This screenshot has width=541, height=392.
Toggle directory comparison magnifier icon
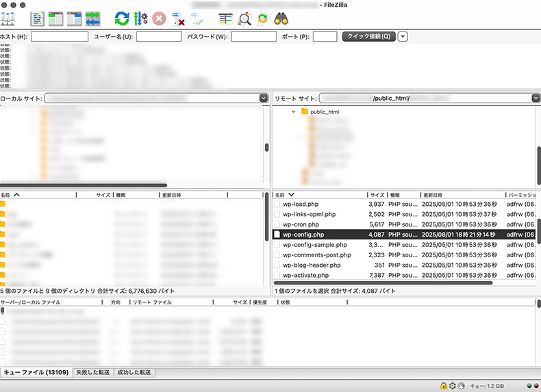pos(244,18)
